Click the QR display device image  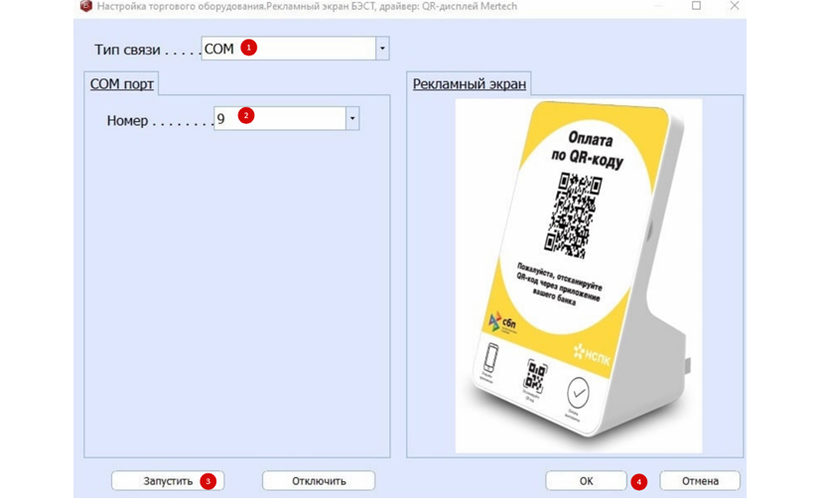579,276
